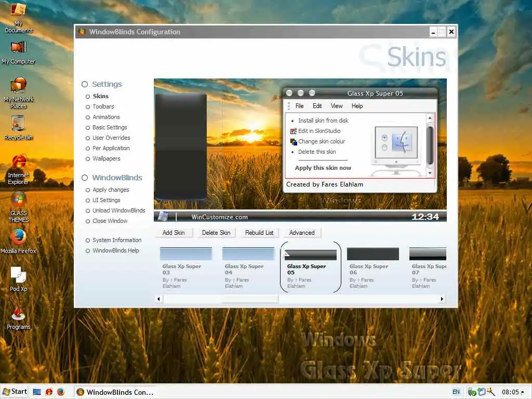Open the Recycle Bin desktop icon
The width and height of the screenshot is (532, 399).
[18, 128]
